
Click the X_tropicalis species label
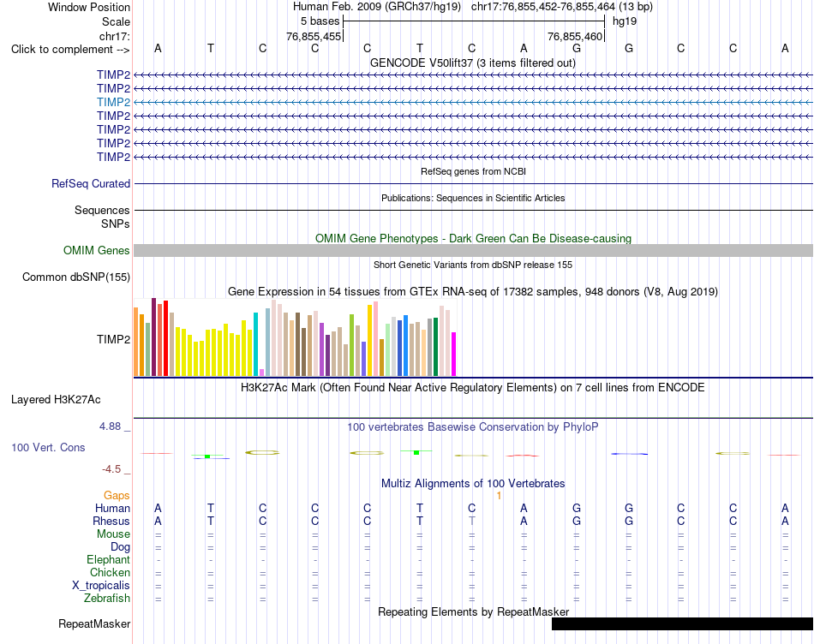coord(101,586)
